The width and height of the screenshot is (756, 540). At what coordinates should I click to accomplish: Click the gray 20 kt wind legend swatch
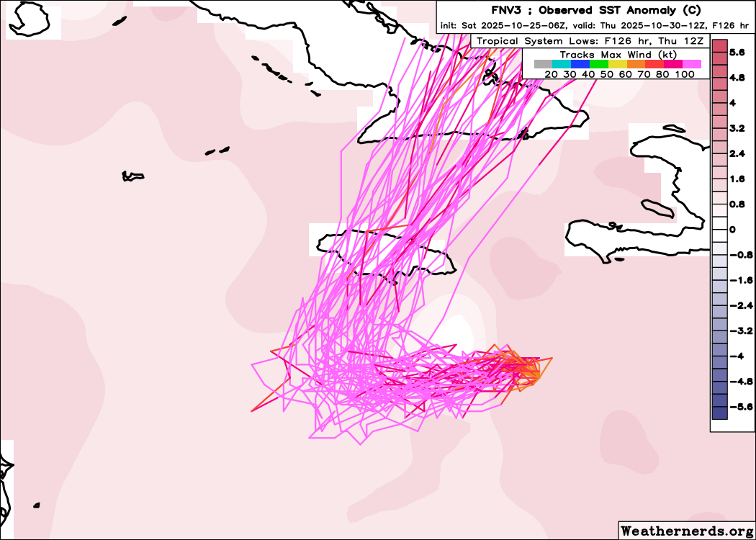pyautogui.click(x=543, y=64)
